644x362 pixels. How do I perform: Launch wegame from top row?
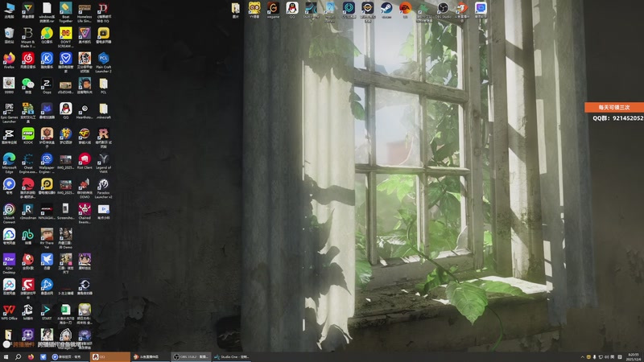coord(273,10)
